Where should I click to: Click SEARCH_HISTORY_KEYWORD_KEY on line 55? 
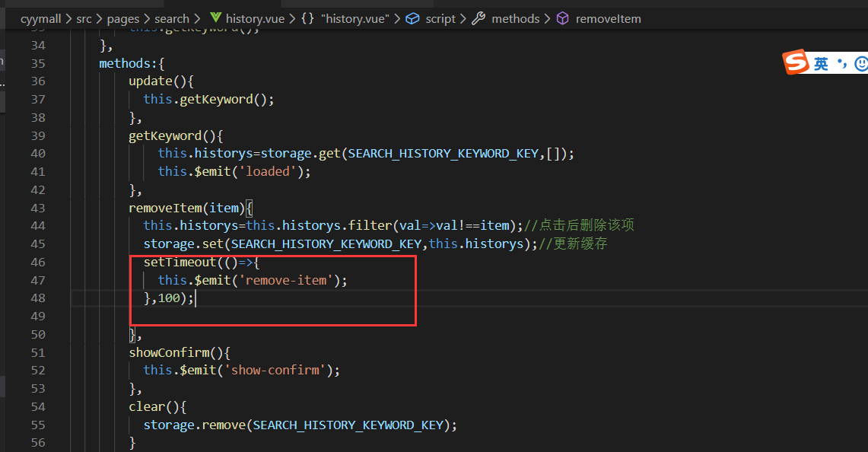click(348, 425)
